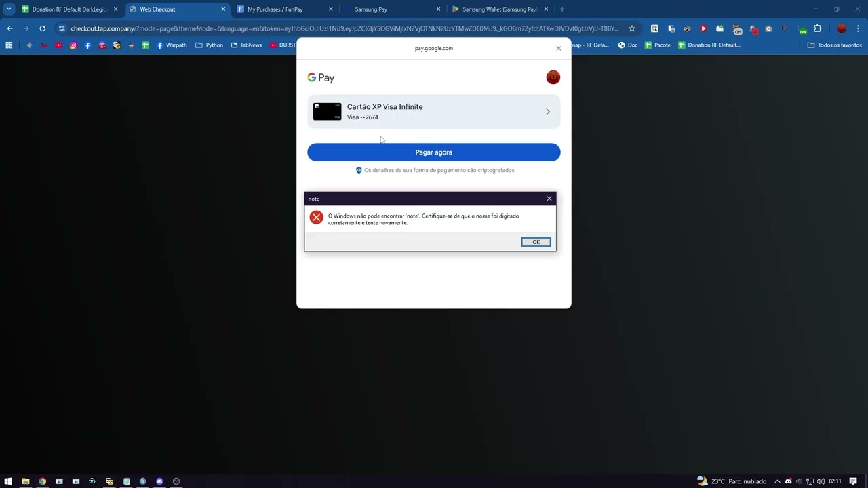The image size is (868, 488).
Task: Open the apps grid in bookmarks bar
Action: (x=9, y=45)
